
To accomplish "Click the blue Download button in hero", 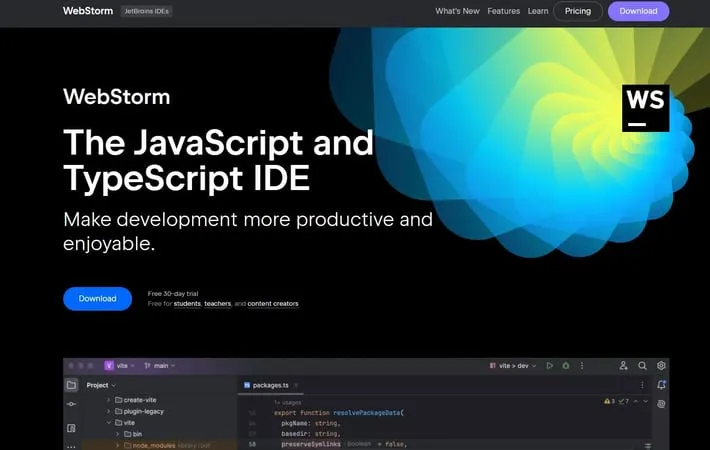I will (x=97, y=298).
